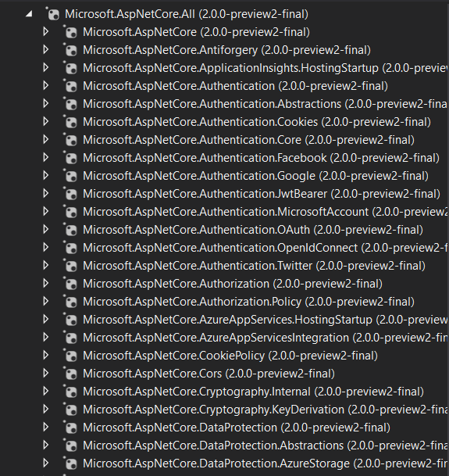Expand Microsoft.AspNetCore.Cors disclosure triangle
Image resolution: width=449 pixels, height=476 pixels.
(x=46, y=373)
